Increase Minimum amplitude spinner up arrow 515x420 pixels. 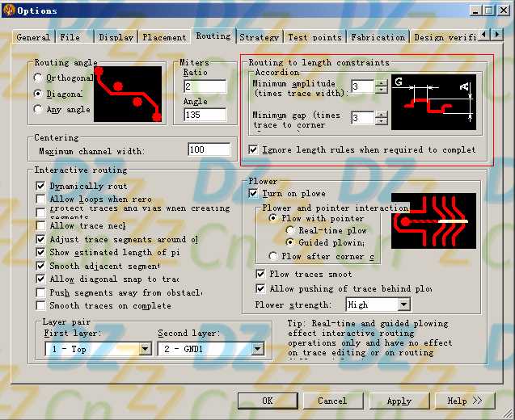(x=381, y=83)
